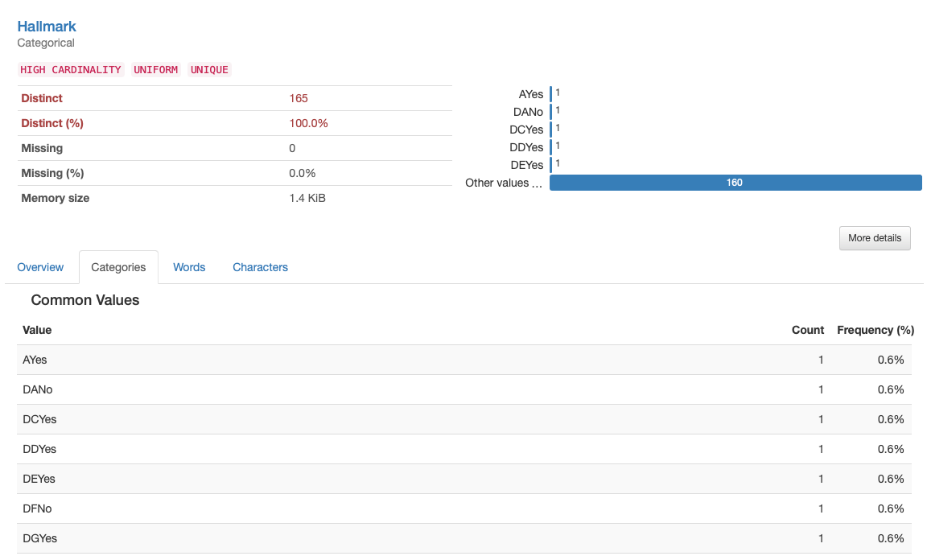Switch to the Characters tab
The image size is (927, 560).
pos(260,267)
